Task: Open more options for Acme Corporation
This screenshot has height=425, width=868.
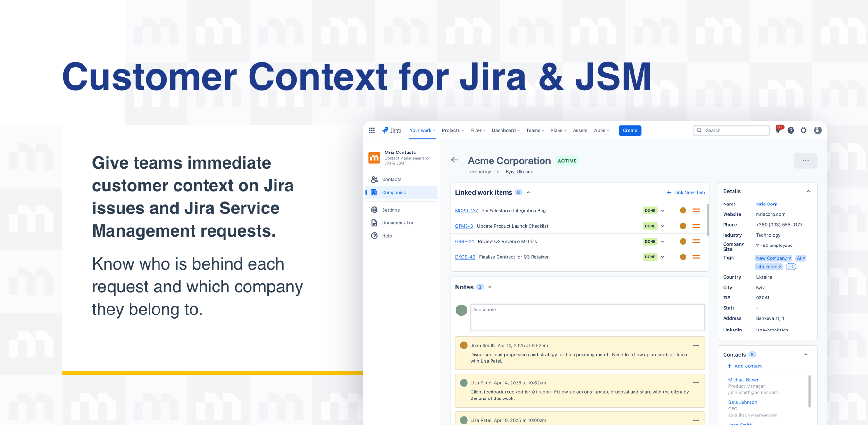Action: point(805,161)
